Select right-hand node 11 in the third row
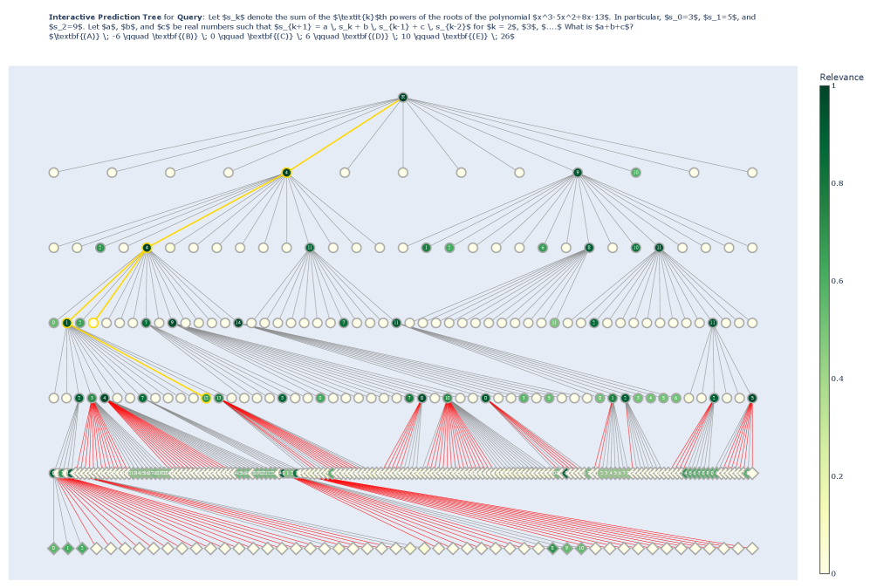 (659, 248)
